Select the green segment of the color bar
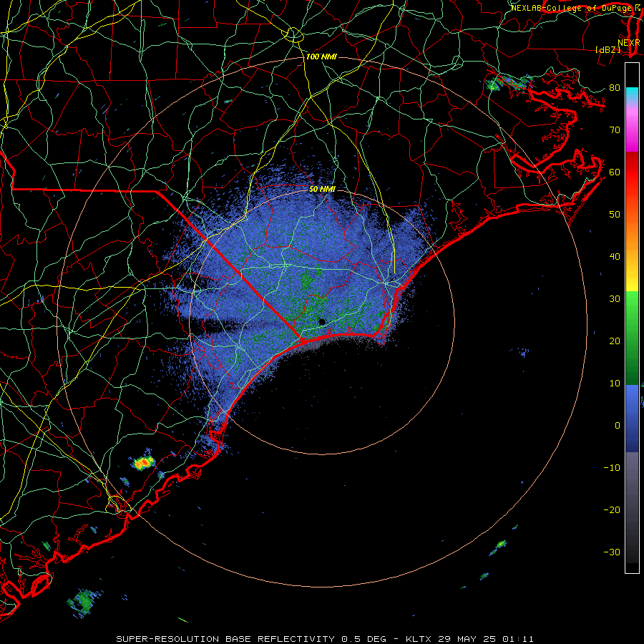This screenshot has width=644, height=644. click(632, 338)
